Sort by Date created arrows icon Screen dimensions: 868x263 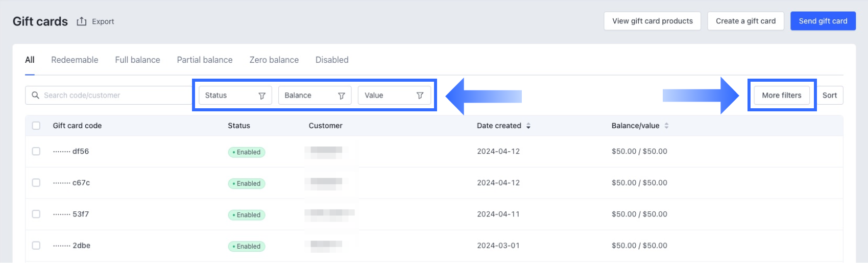(x=528, y=126)
